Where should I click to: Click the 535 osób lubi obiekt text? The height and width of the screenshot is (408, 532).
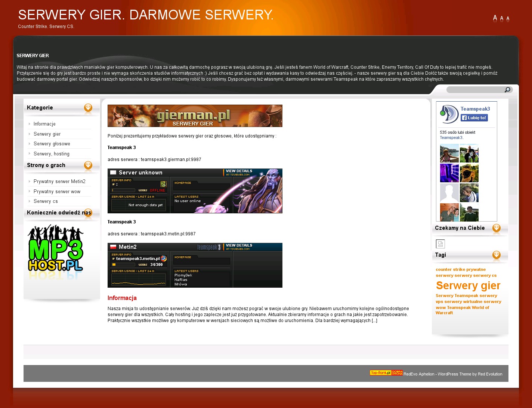(x=458, y=132)
